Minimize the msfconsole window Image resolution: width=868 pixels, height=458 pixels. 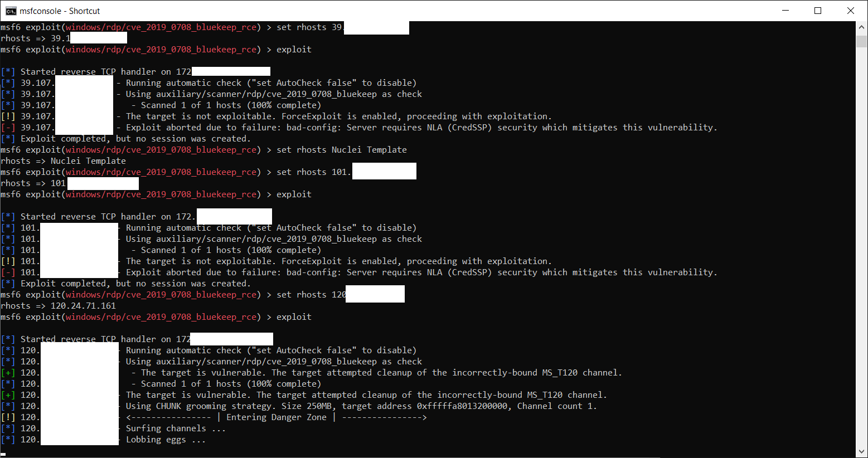click(785, 11)
